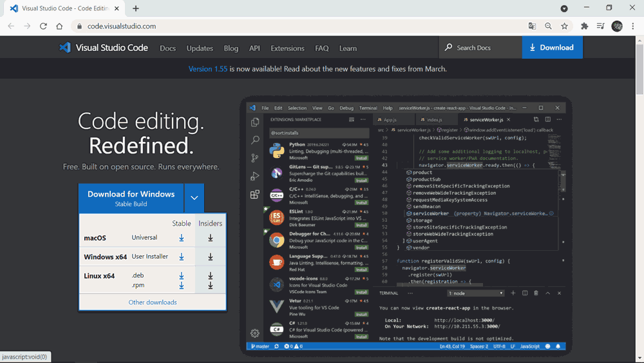Click the Python extension icon in screenshot
Screen dimensions: 644x363
click(x=277, y=151)
